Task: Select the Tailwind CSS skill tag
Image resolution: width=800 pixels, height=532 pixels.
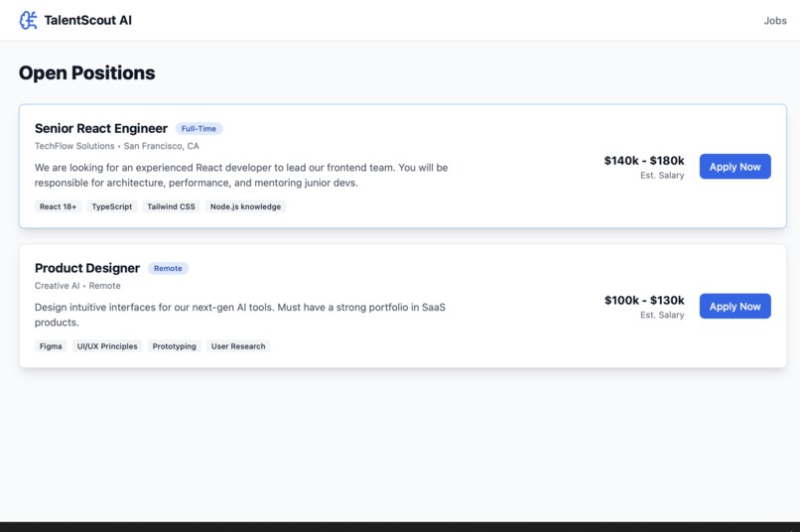Action: (171, 206)
